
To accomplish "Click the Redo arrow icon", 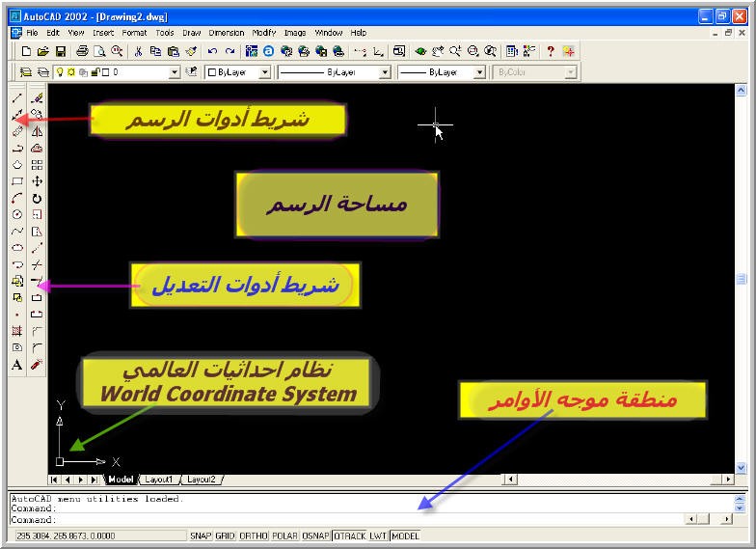I will click(229, 51).
